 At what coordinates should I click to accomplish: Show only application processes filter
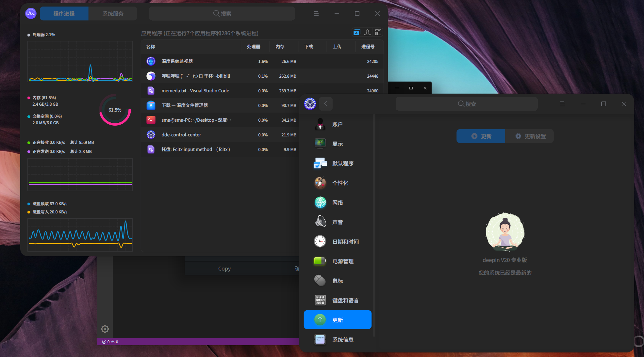pos(356,32)
